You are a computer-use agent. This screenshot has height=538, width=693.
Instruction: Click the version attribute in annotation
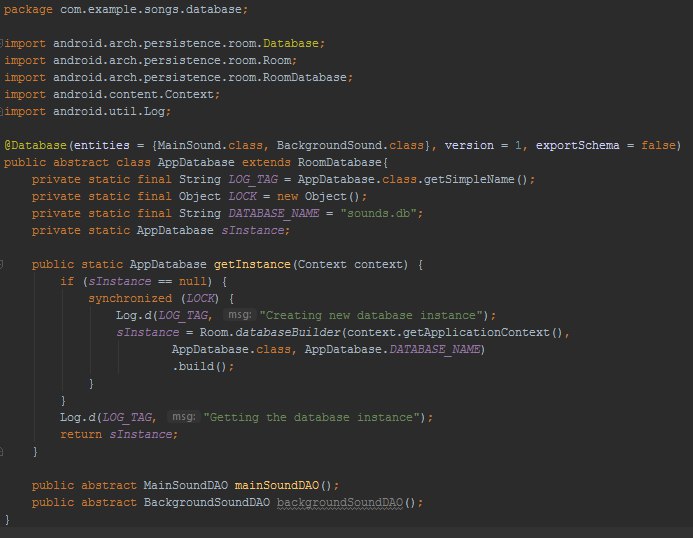[x=469, y=145]
